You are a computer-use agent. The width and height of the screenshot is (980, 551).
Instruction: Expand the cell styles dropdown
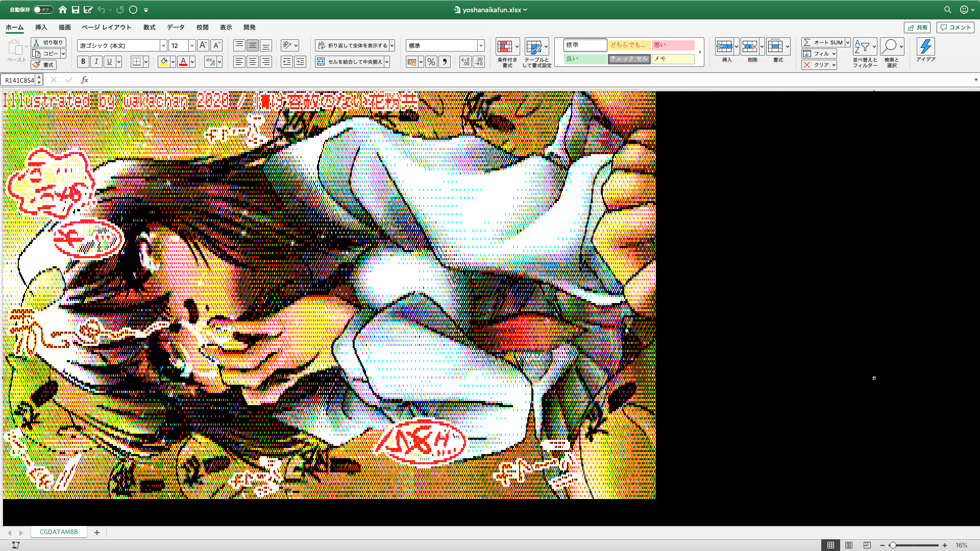pos(700,52)
